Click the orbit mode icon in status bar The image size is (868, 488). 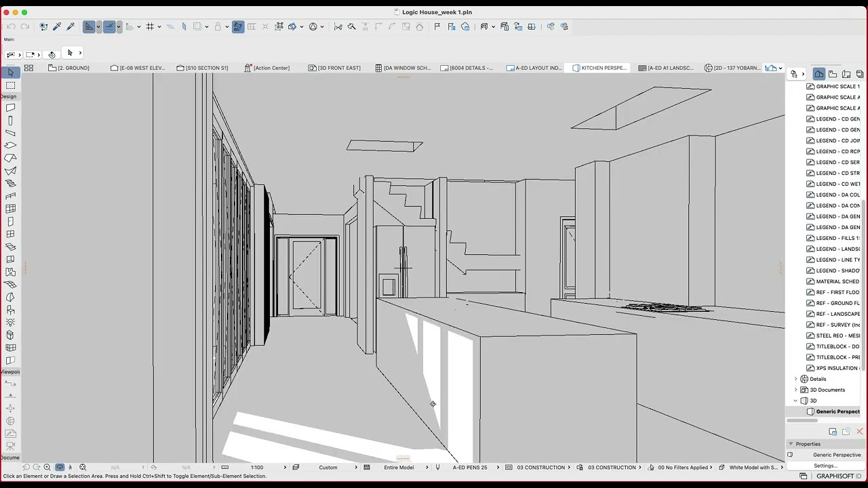[x=59, y=468]
